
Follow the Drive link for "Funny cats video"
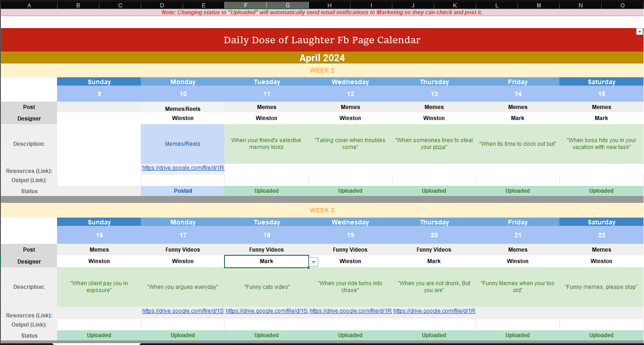267,311
